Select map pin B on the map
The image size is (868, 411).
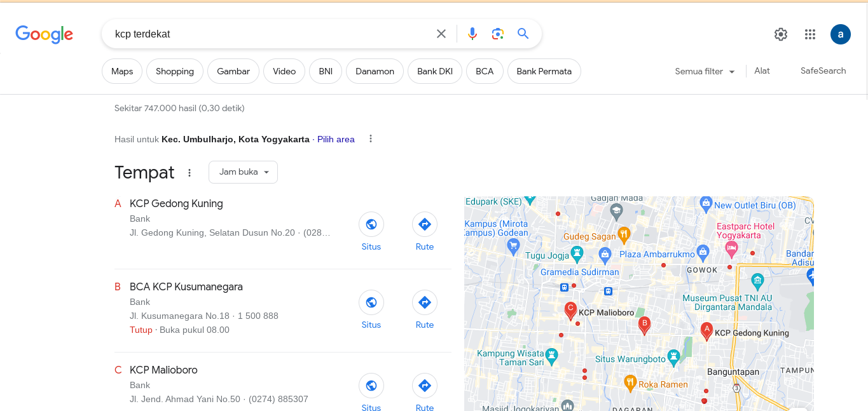pyautogui.click(x=644, y=325)
